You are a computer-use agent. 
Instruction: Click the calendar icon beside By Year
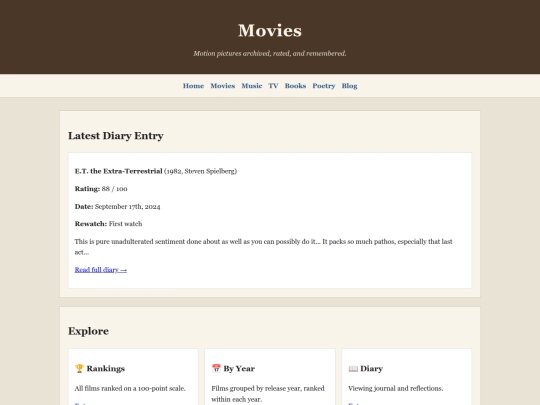[216, 368]
